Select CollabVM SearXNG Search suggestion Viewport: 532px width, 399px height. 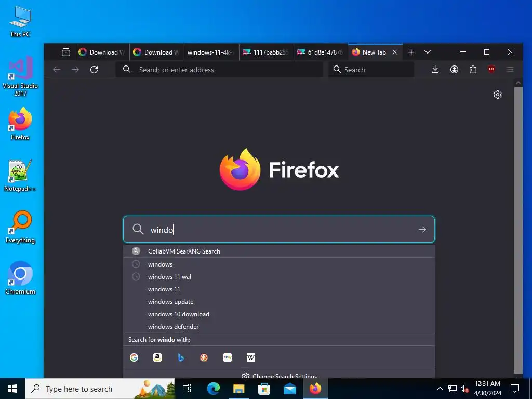point(279,251)
